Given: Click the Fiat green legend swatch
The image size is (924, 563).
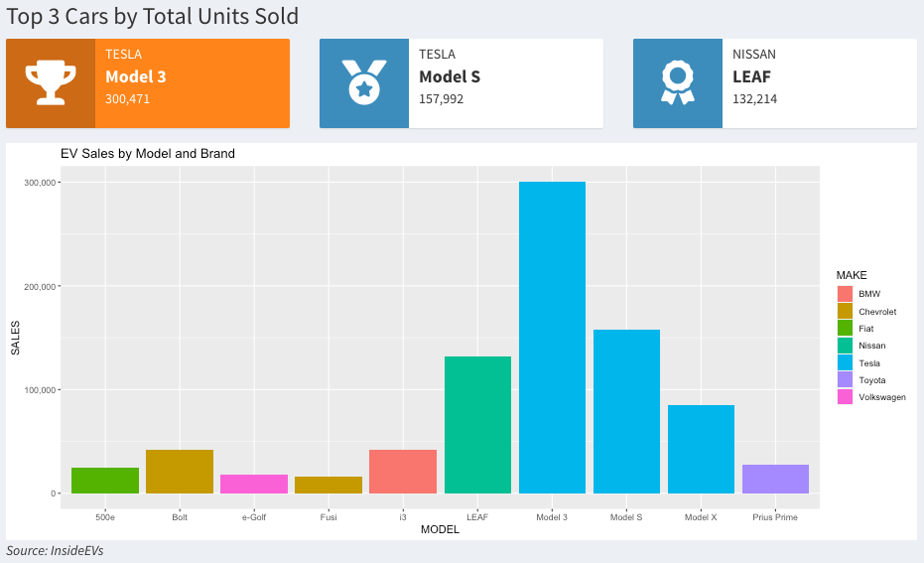Looking at the screenshot, I should pyautogui.click(x=845, y=328).
